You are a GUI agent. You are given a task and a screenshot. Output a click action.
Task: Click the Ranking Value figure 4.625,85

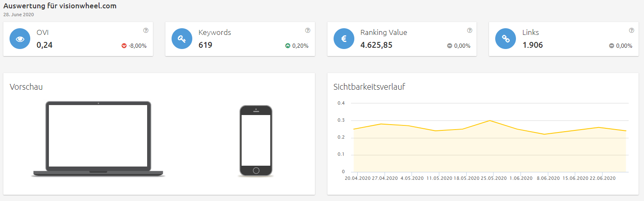[x=376, y=45]
